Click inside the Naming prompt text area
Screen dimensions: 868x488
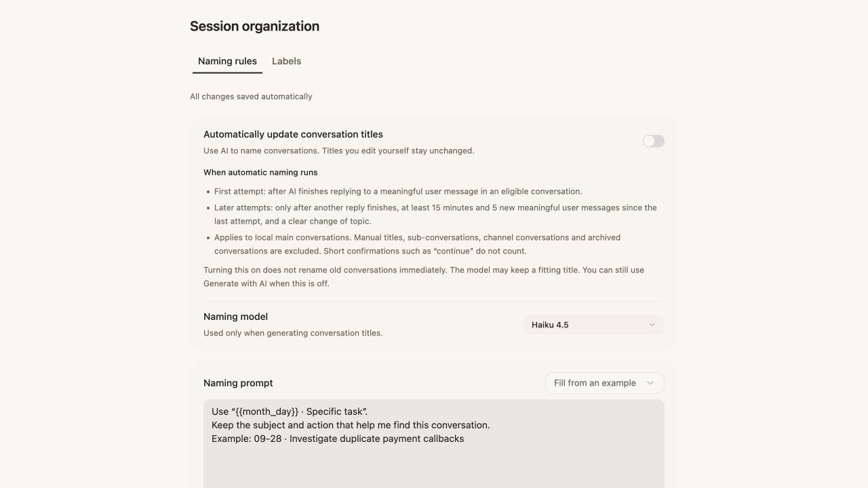[x=434, y=444]
